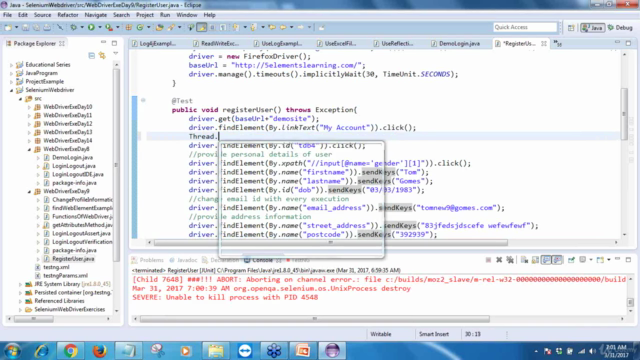Toggle Show Console When Standard Out Changes
The image size is (640, 360).
[x=546, y=260]
